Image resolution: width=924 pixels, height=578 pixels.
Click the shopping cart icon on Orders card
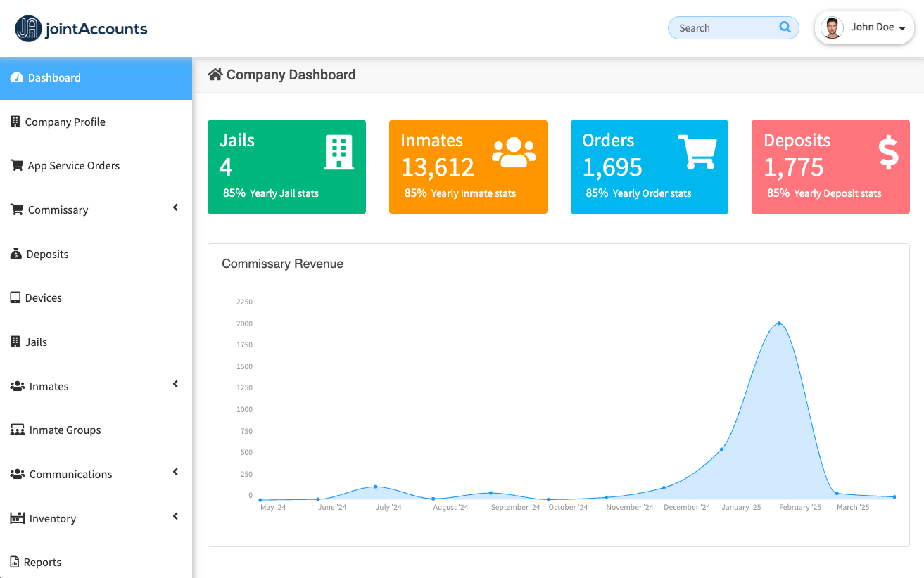[697, 153]
